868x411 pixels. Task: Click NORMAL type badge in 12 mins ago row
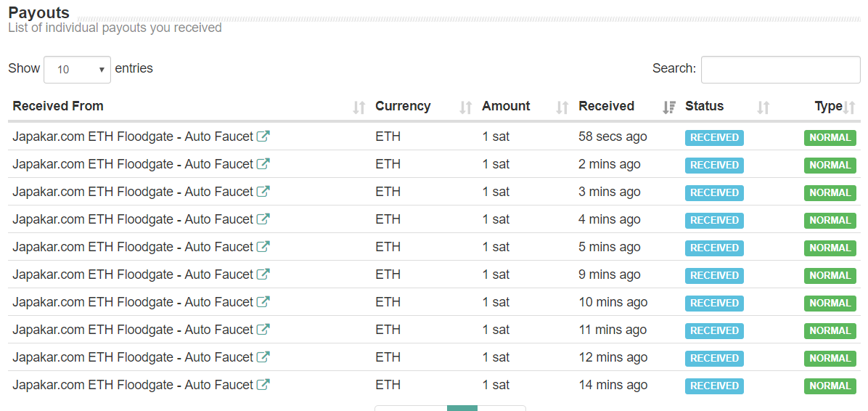pos(830,358)
